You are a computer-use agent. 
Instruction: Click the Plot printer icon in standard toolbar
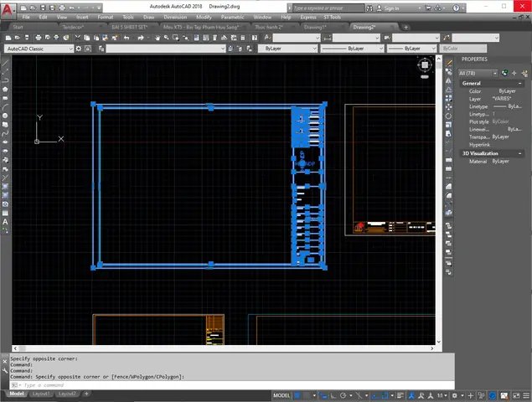coord(38,38)
